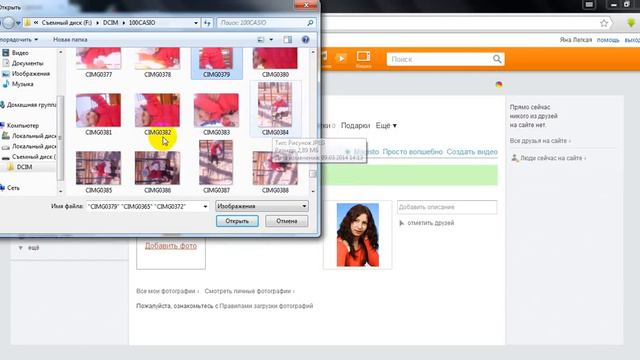Select thumbnail CIMG0381

pyautogui.click(x=98, y=110)
